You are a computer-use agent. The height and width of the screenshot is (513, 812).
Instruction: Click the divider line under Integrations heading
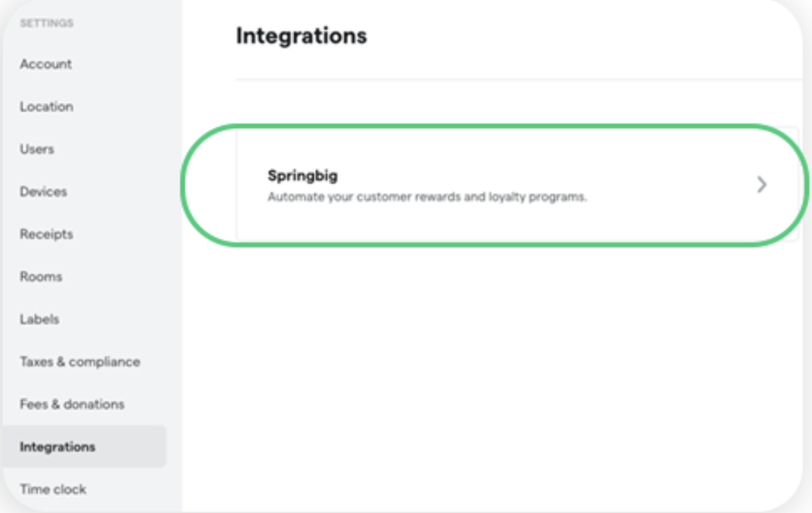coord(519,79)
